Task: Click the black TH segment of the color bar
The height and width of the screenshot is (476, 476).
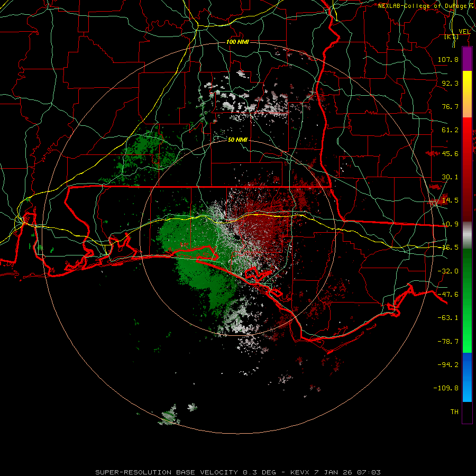Action: click(x=467, y=412)
